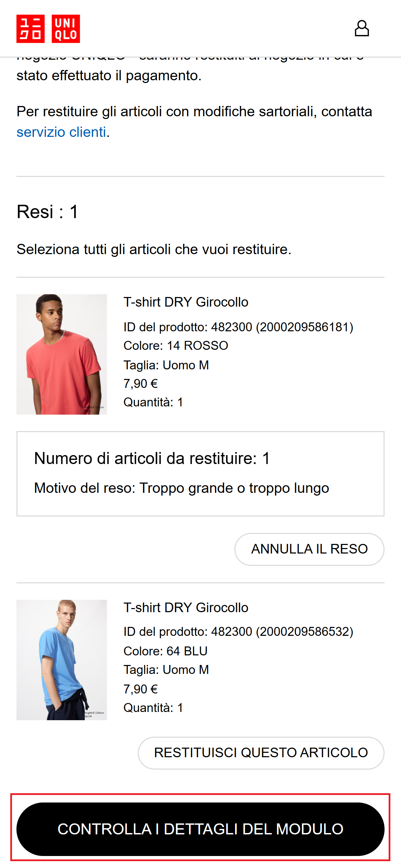This screenshot has height=868, width=401.
Task: Click 'Numero di articoli da restituire' line
Action: tap(152, 459)
